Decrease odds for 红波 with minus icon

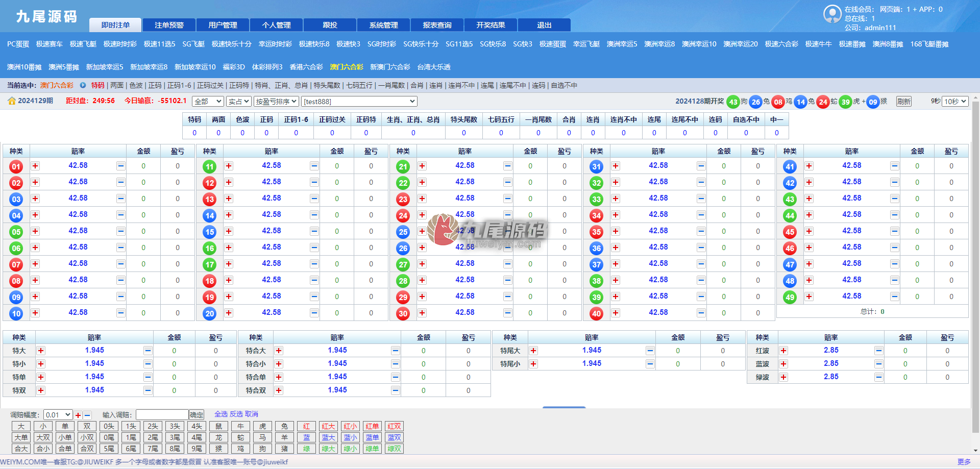pos(878,351)
